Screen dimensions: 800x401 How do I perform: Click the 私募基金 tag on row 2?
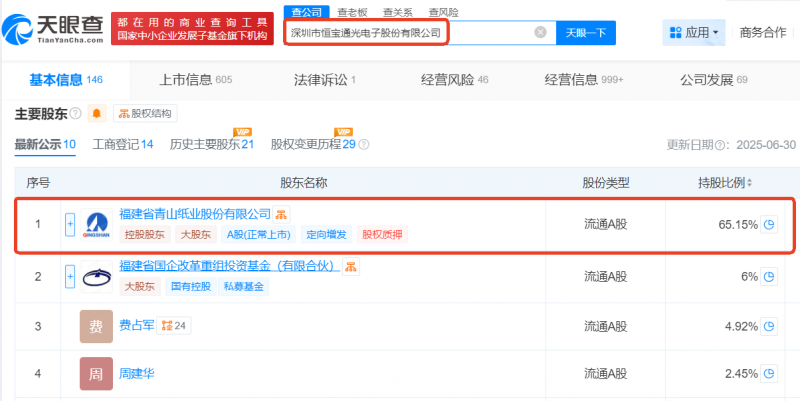tap(243, 286)
